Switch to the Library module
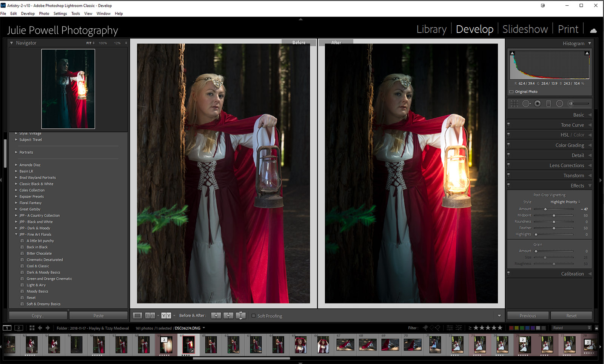Screen dimensions: 604x364 coord(431,29)
